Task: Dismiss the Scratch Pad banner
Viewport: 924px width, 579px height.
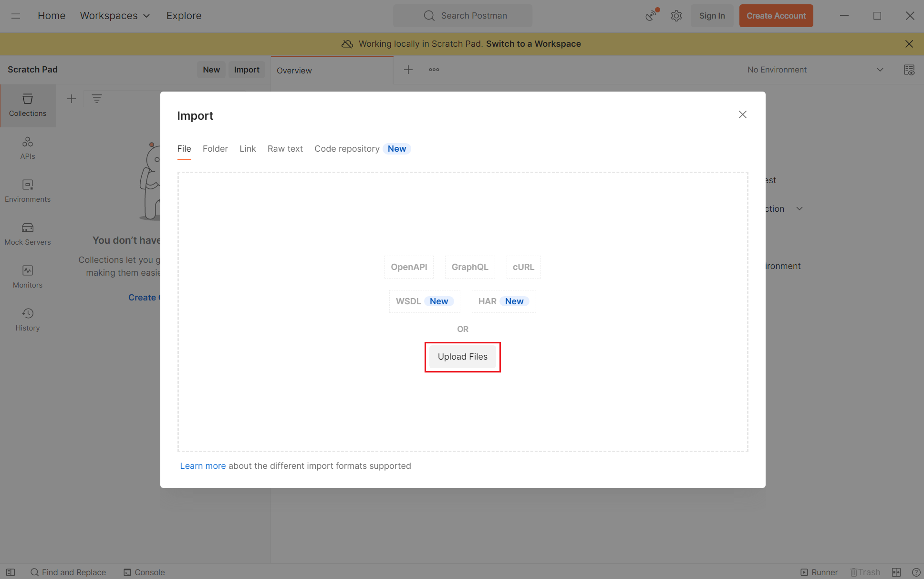Action: pos(909,44)
